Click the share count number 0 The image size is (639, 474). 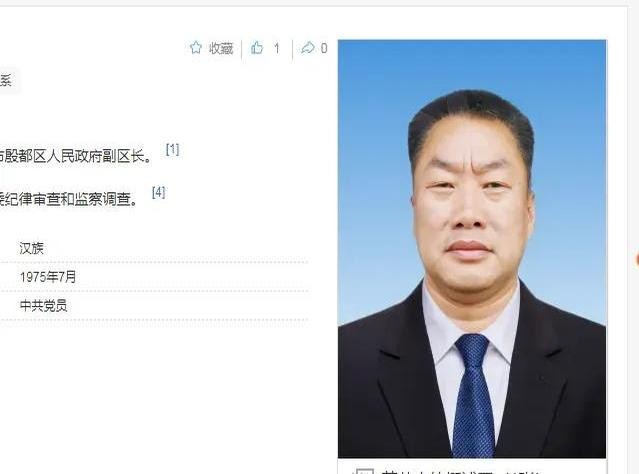(x=324, y=49)
